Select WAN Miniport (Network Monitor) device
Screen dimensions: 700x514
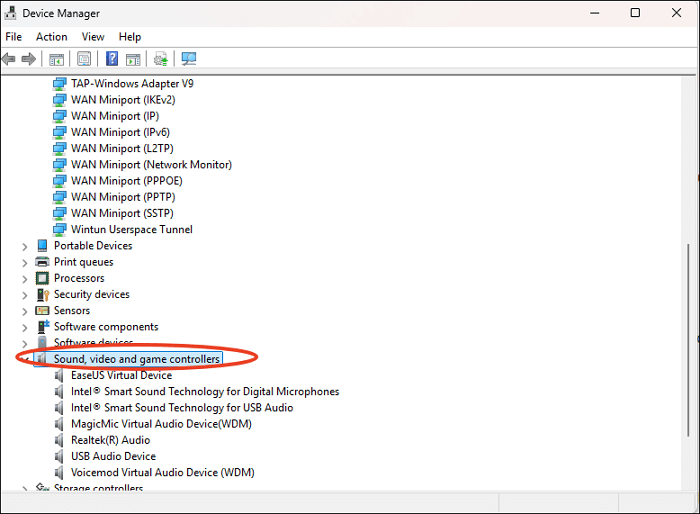pyautogui.click(x=151, y=165)
